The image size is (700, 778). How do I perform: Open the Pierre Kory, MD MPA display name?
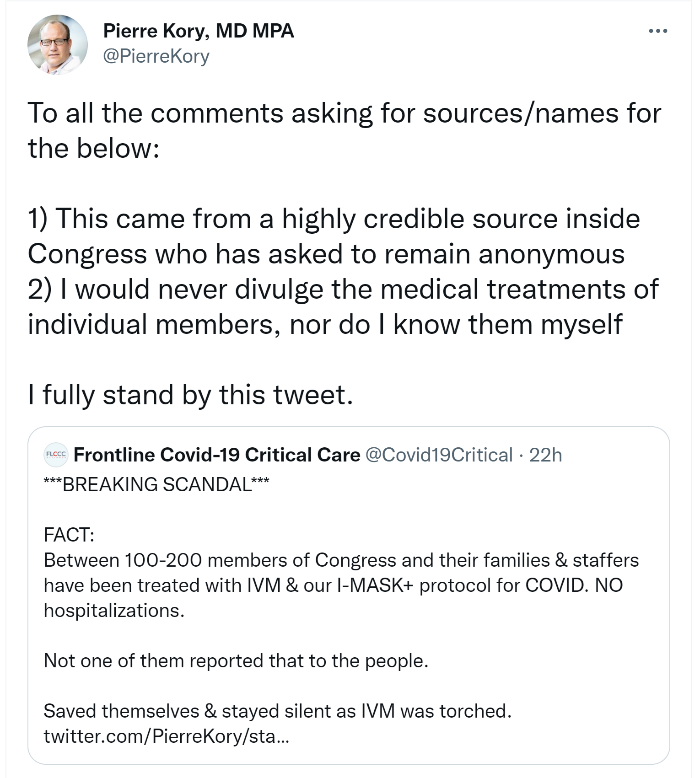[199, 31]
